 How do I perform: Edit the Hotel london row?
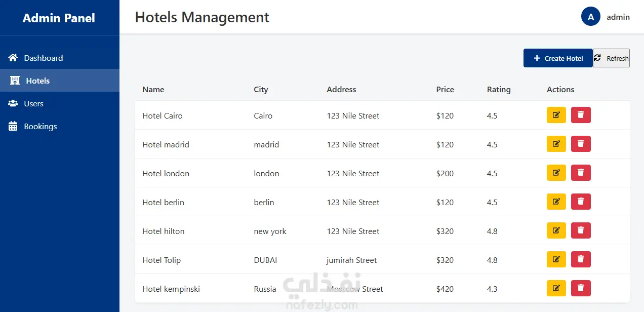556,173
